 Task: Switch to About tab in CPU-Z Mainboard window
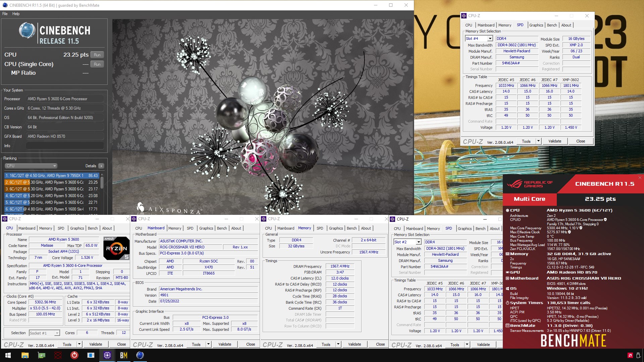(236, 228)
